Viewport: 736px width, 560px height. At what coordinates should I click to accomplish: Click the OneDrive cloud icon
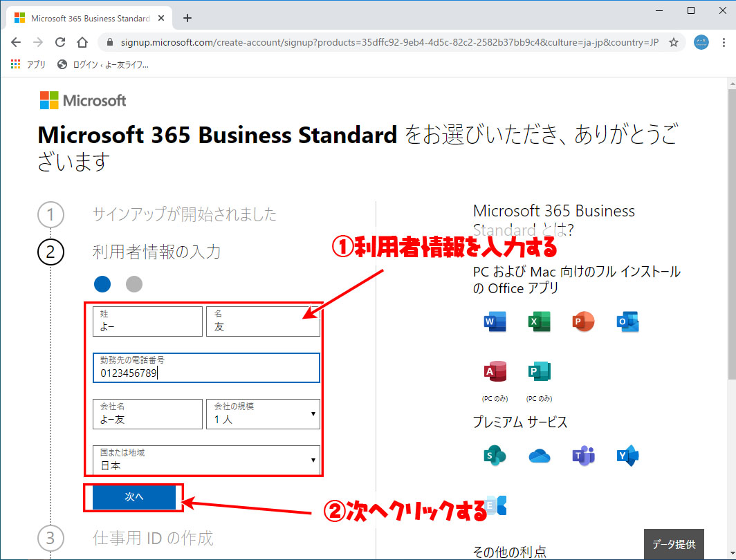point(540,456)
